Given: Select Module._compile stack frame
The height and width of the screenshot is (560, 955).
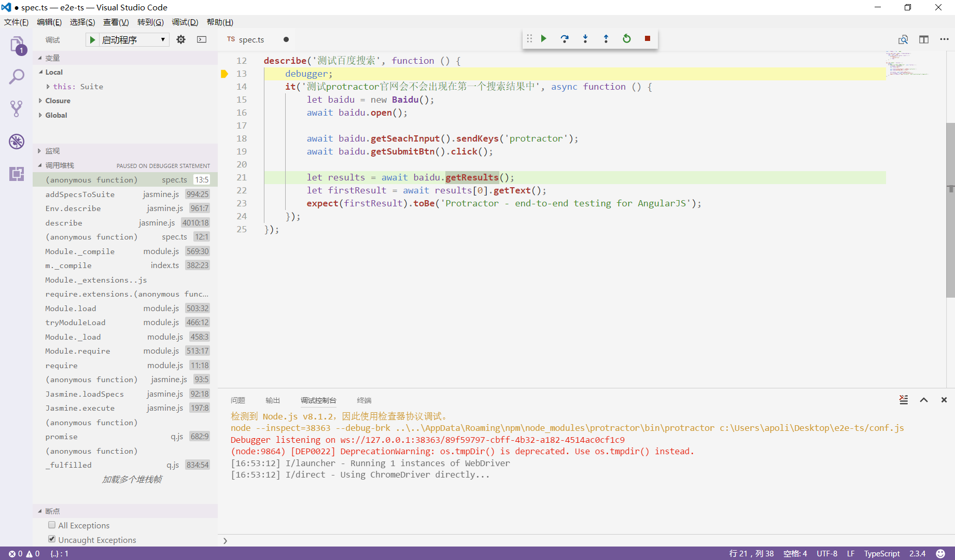Looking at the screenshot, I should [x=125, y=251].
